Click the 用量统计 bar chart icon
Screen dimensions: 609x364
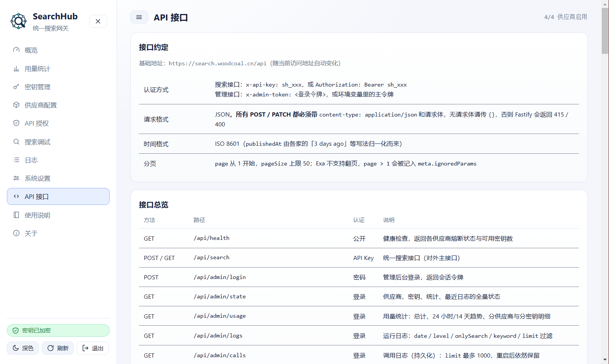point(16,69)
